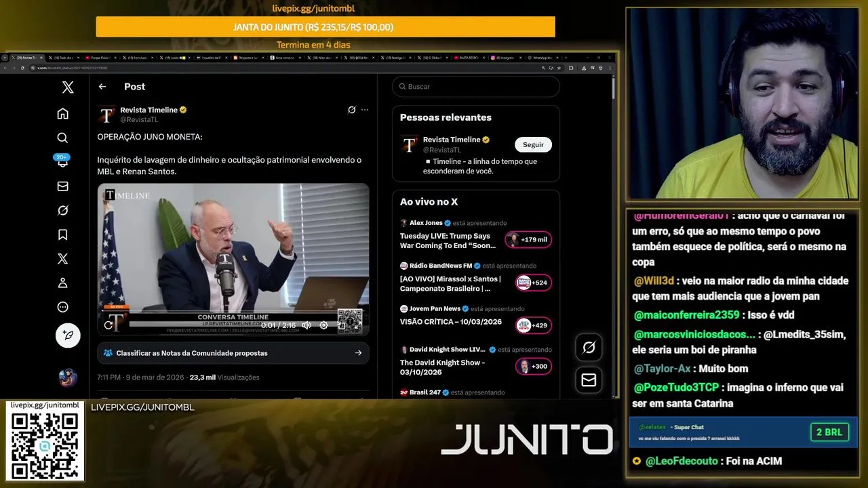Image resolution: width=868 pixels, height=488 pixels.
Task: Open video settings gear
Action: (324, 325)
